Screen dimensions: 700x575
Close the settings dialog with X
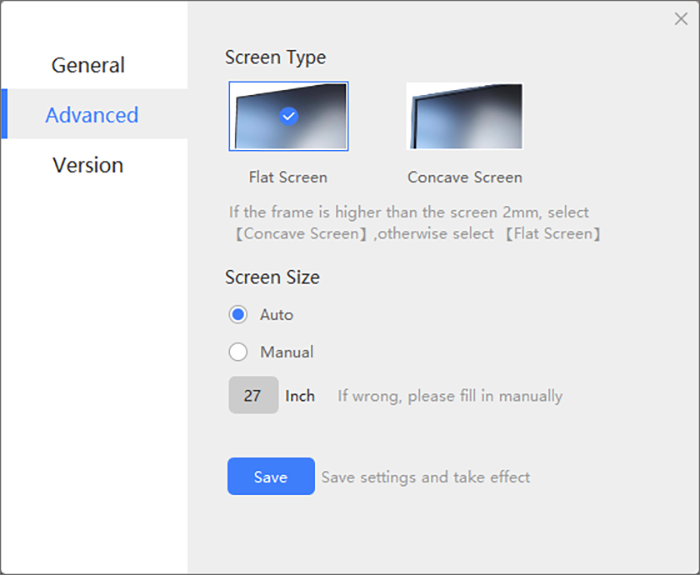pos(681,19)
